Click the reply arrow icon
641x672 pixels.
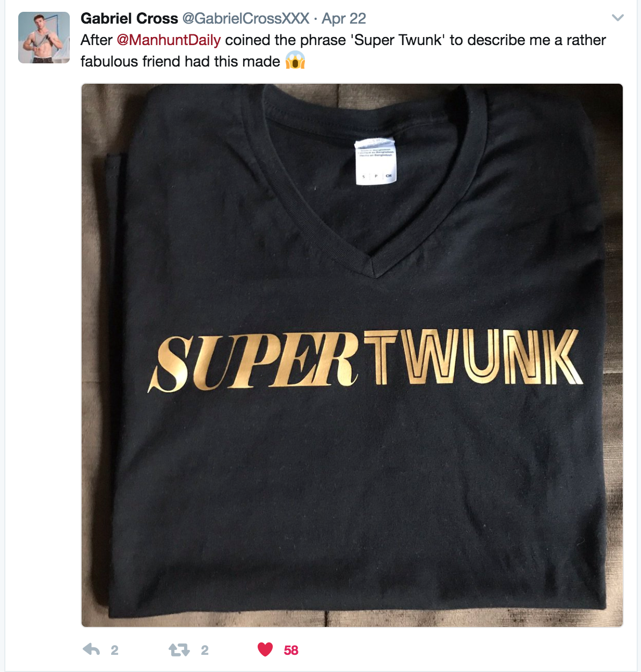point(92,650)
